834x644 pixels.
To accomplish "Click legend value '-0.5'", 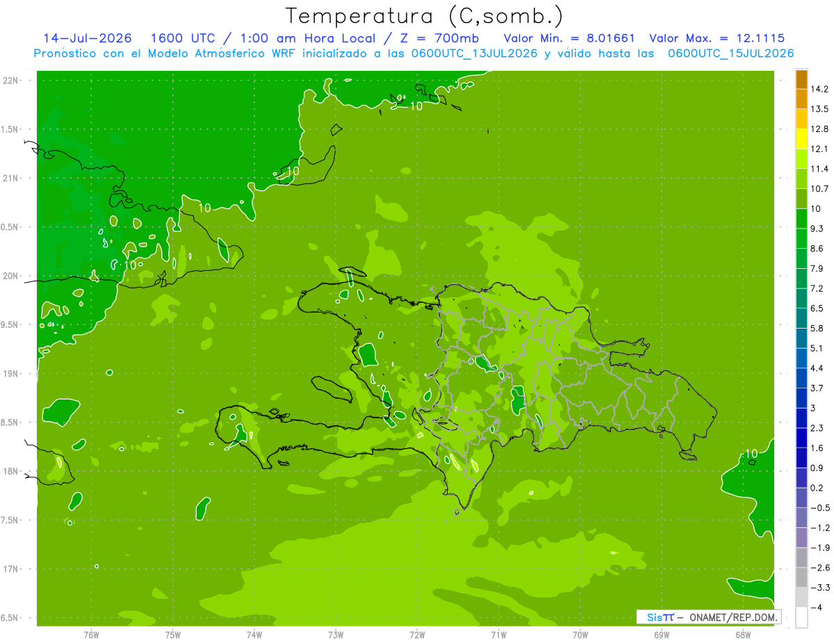I will point(821,508).
